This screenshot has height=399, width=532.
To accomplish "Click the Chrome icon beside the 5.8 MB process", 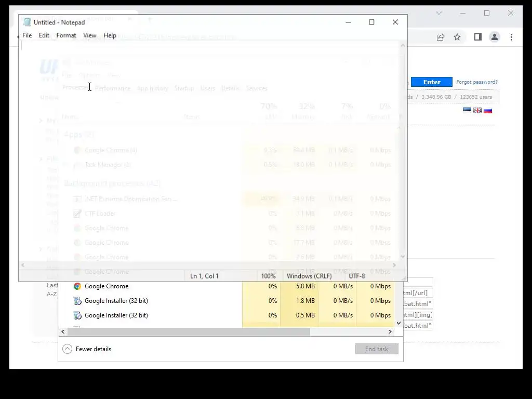I will 77,286.
